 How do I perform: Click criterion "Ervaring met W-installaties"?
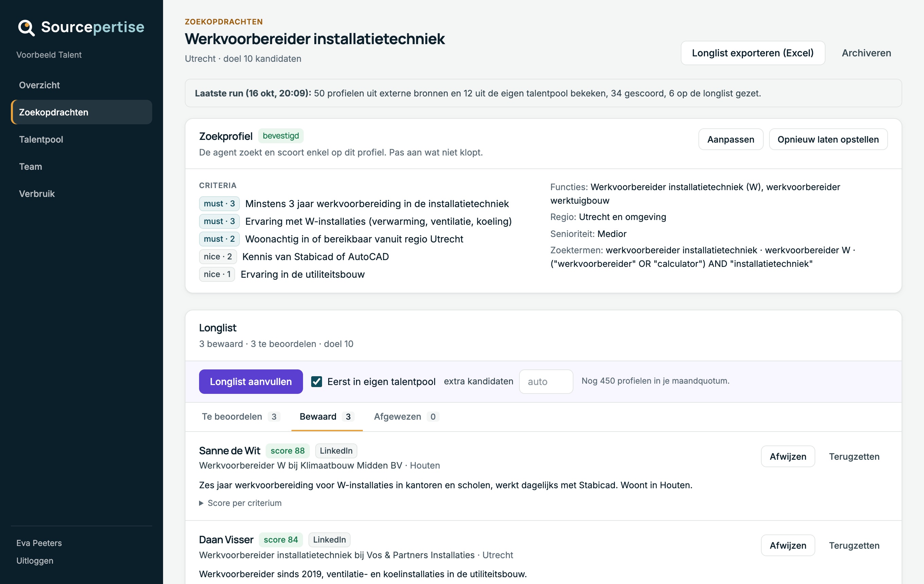tap(378, 221)
